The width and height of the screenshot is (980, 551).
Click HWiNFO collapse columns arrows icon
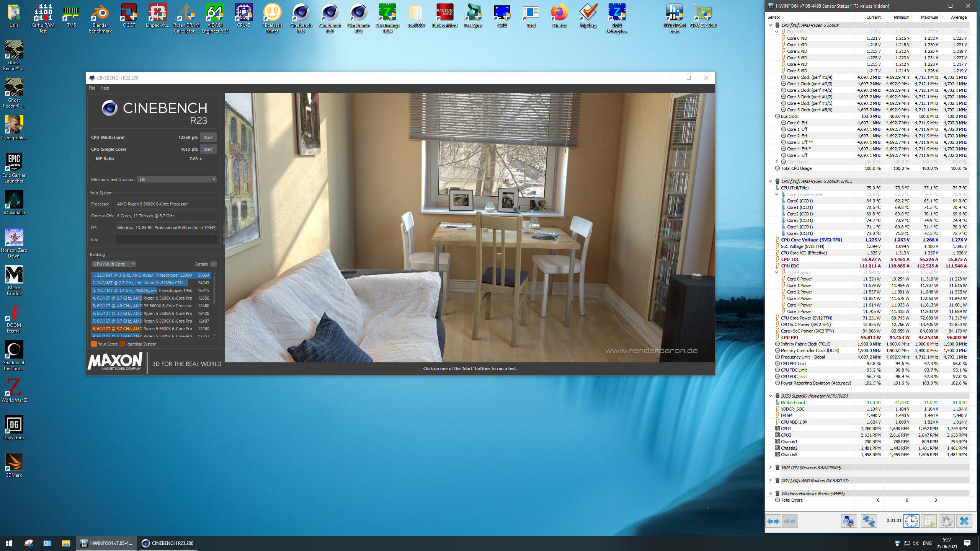tap(790, 521)
